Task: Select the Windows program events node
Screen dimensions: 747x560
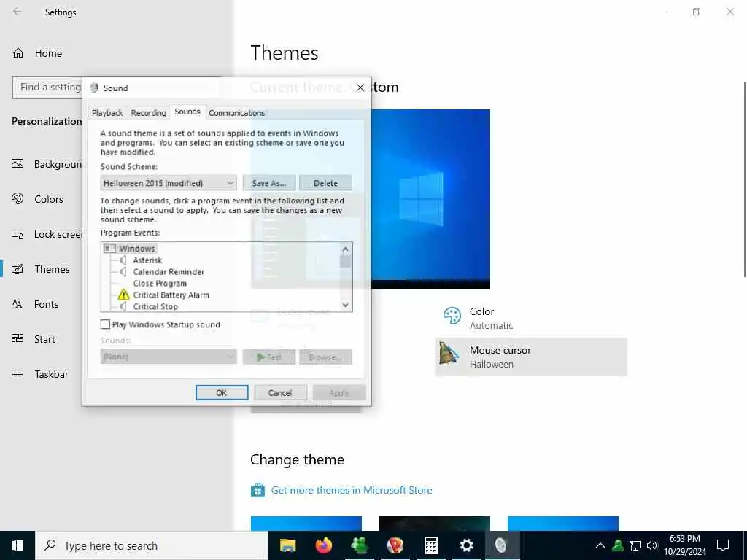Action: click(x=136, y=249)
